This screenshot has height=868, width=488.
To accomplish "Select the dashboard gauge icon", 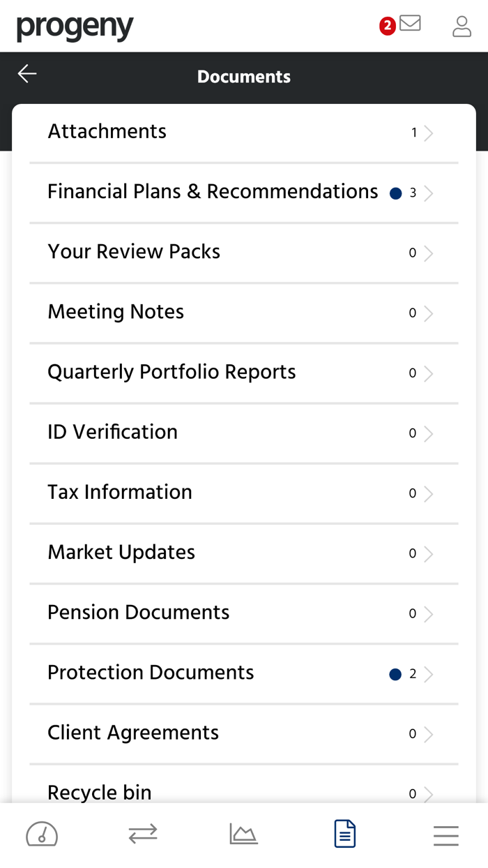I will (x=42, y=834).
